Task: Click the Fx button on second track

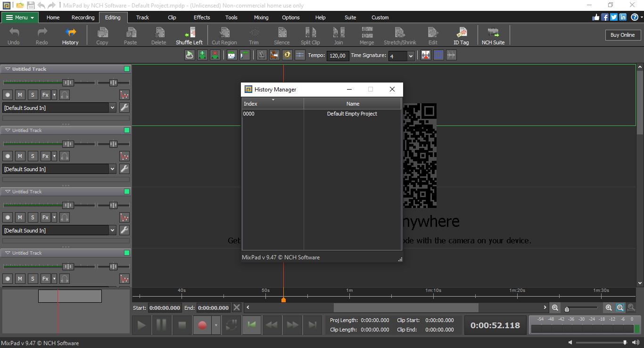Action: pos(45,156)
